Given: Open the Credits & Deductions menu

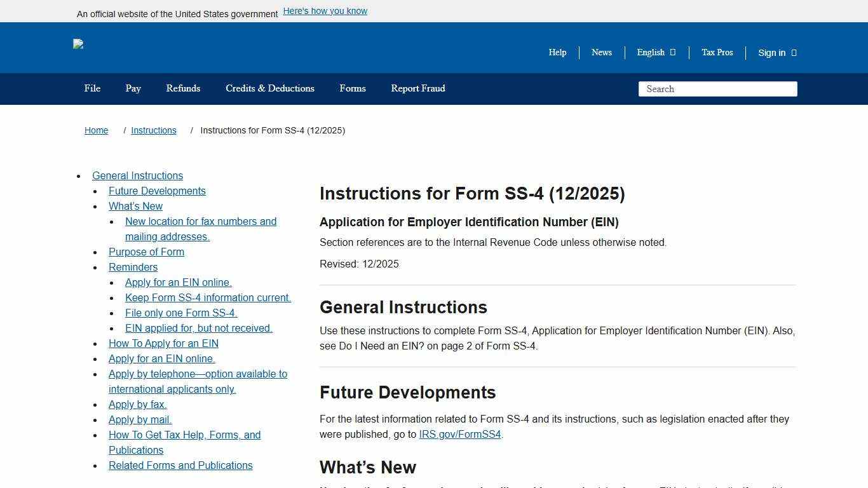Looking at the screenshot, I should pyautogui.click(x=269, y=88).
